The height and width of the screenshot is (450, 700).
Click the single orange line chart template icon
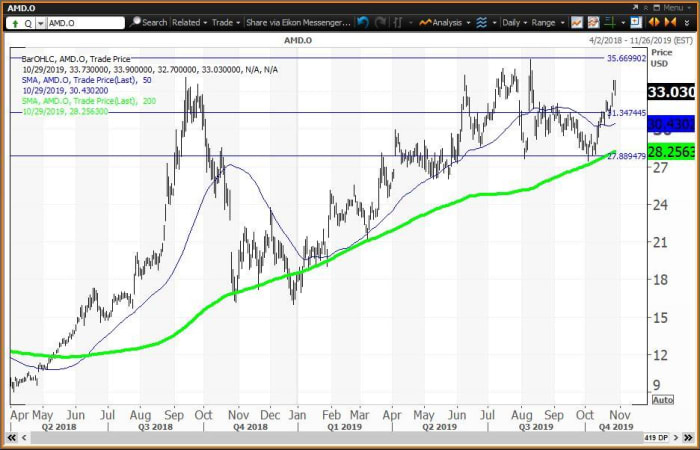click(x=577, y=22)
